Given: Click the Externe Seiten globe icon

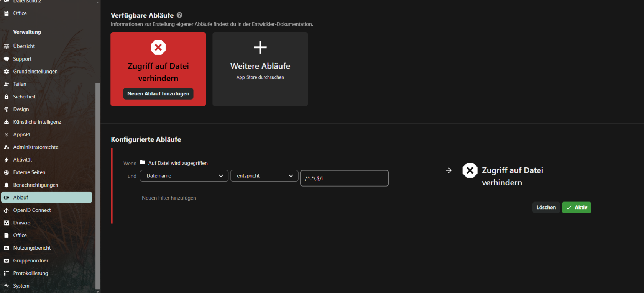Looking at the screenshot, I should (x=7, y=172).
